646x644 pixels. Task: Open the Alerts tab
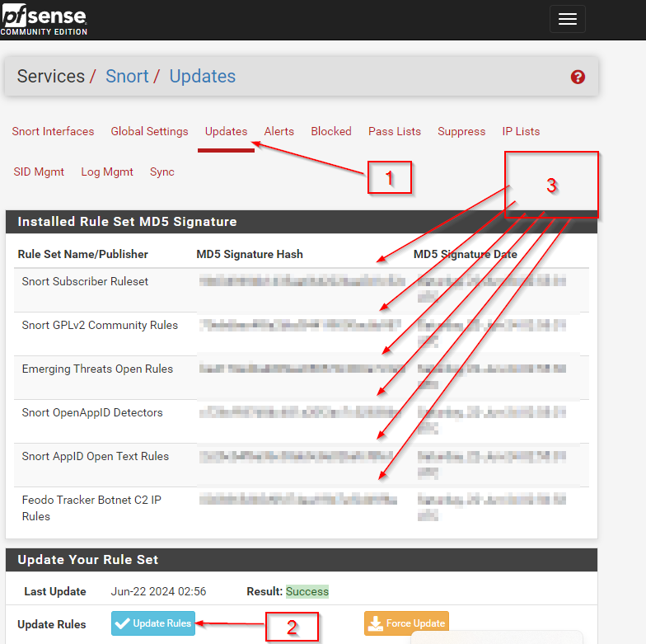[279, 131]
